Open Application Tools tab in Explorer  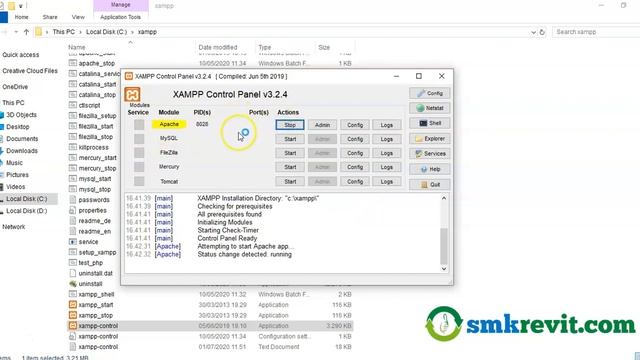point(120,17)
